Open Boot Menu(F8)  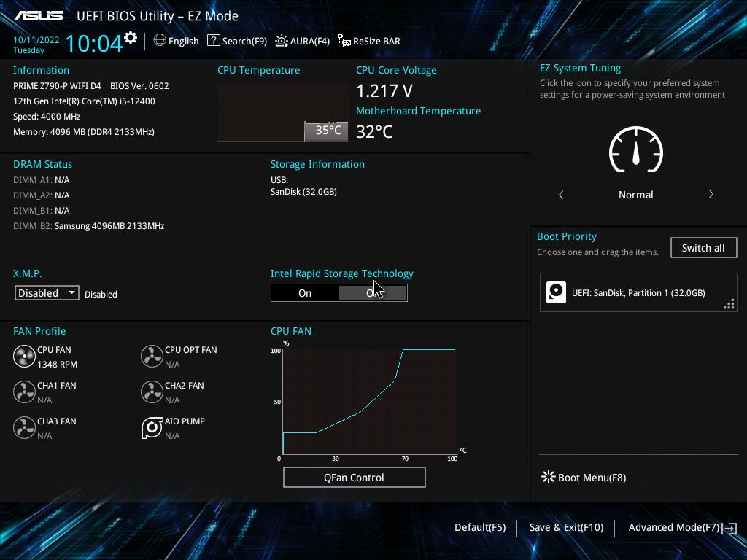click(592, 478)
